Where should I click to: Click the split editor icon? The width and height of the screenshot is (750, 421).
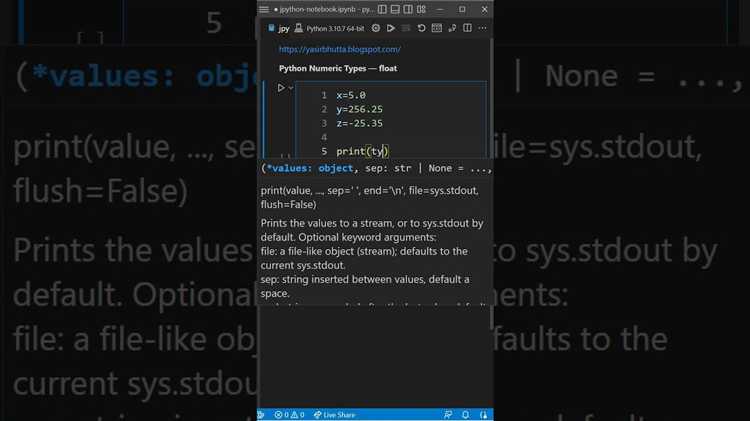pos(467,29)
